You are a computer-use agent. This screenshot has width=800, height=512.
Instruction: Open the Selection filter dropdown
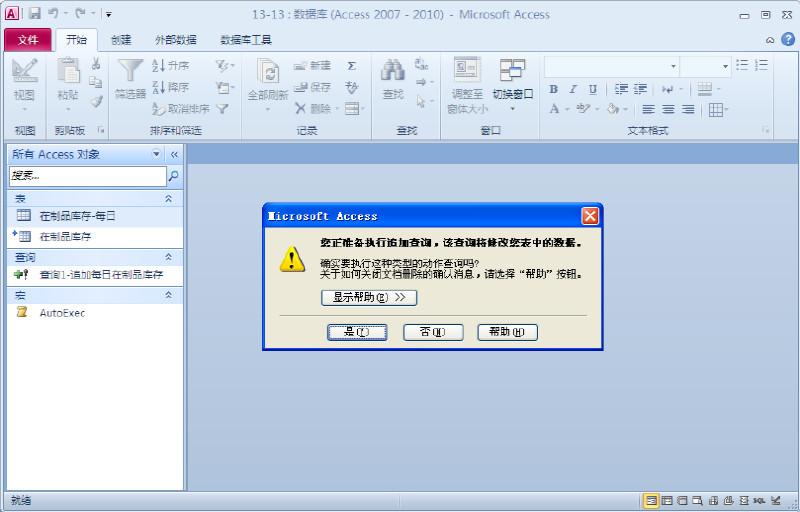224,65
